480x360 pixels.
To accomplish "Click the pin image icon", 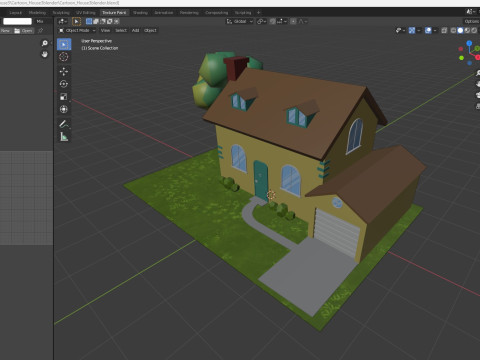I will [41, 31].
